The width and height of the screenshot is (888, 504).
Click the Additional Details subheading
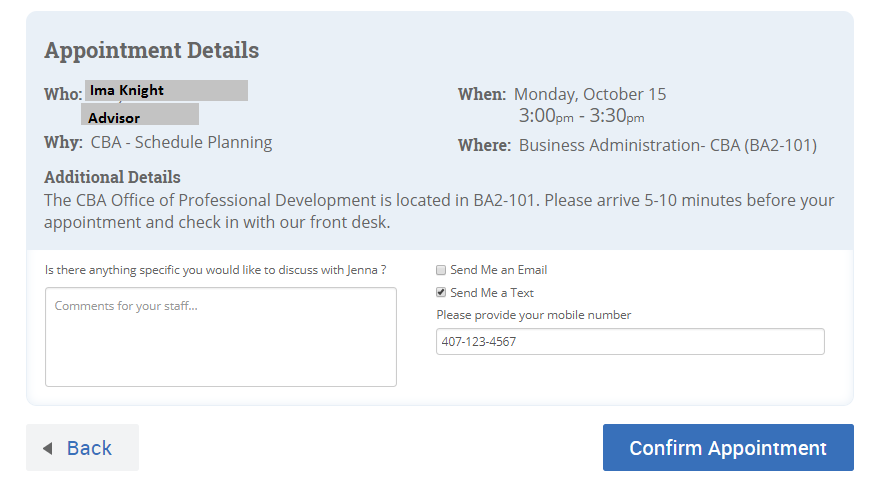[112, 177]
